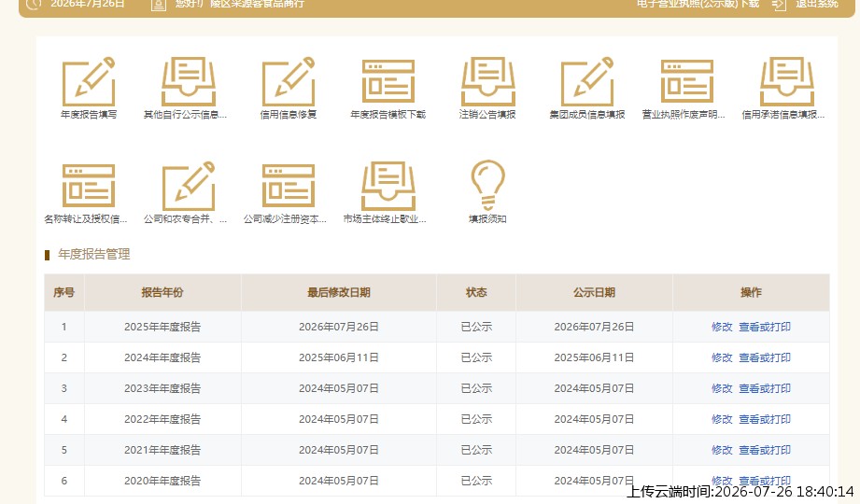Click 修改 for 2021年年度报告

tap(722, 450)
